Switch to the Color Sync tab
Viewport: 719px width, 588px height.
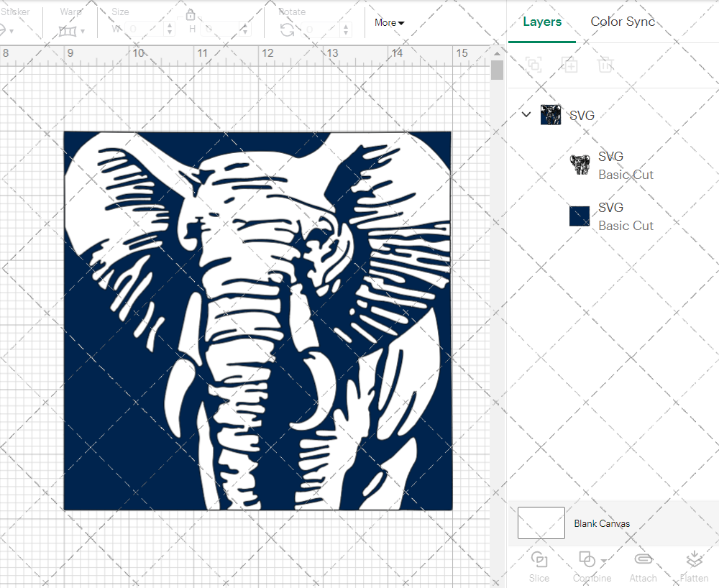[x=623, y=22]
